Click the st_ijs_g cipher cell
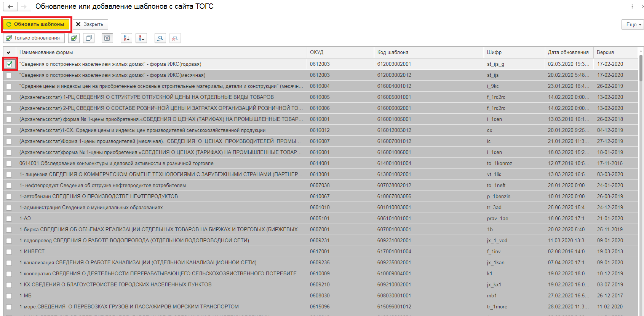644x316 pixels. click(495, 64)
